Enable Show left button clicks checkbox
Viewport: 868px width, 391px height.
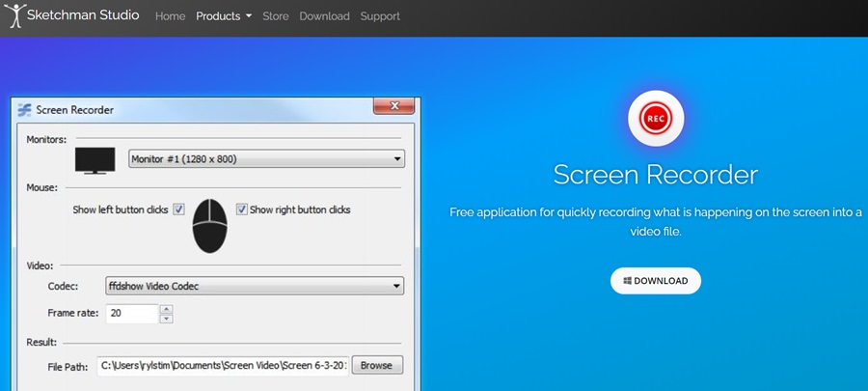click(178, 209)
